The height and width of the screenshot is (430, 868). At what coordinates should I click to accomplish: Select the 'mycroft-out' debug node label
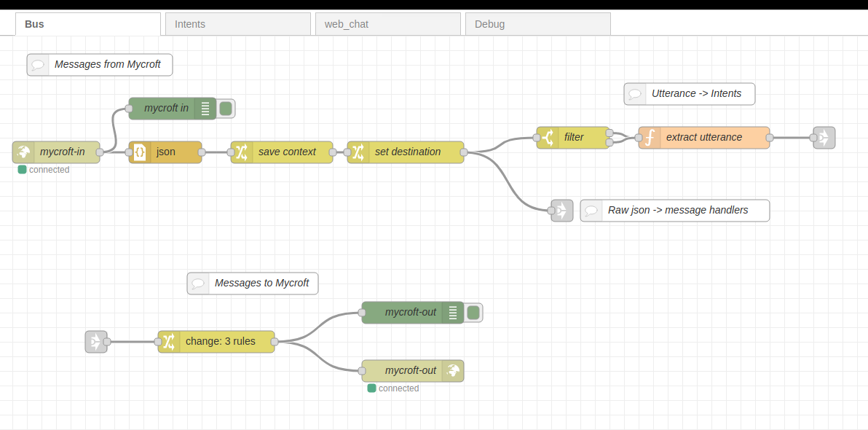(x=411, y=312)
